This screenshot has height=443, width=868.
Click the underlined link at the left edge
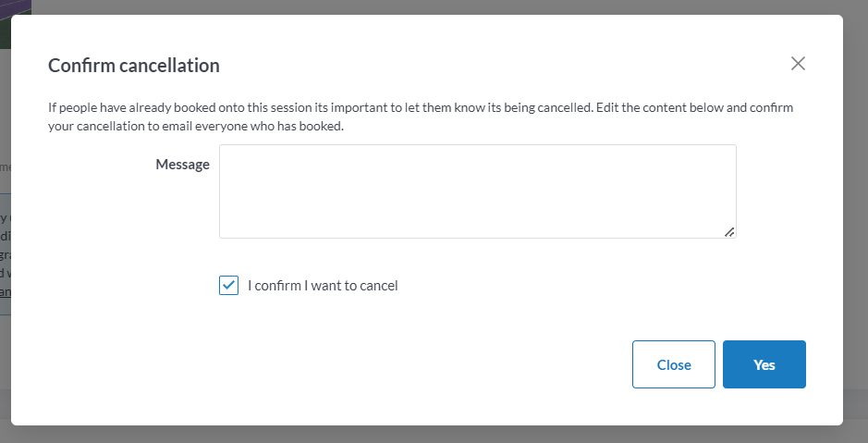click(x=5, y=292)
